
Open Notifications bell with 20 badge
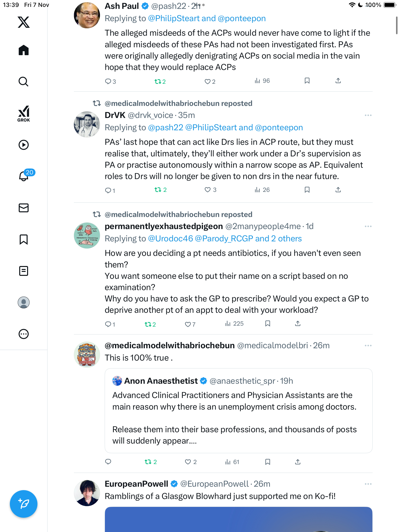point(25,176)
